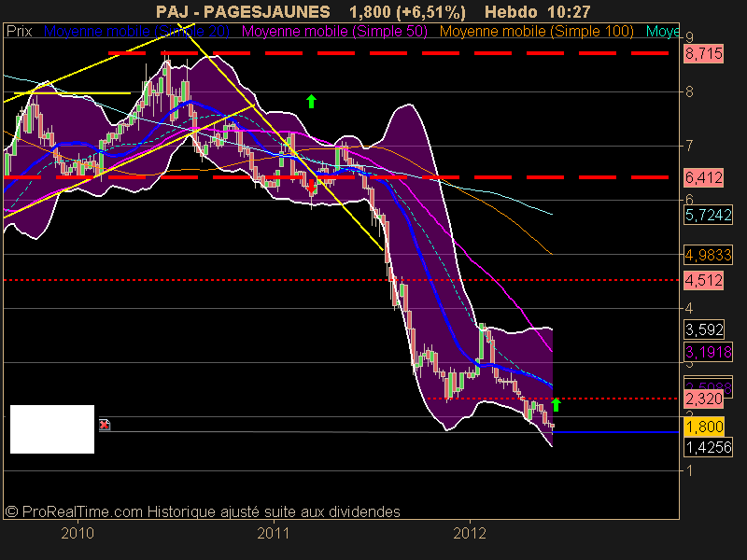Click the red '4,512' price label
This screenshot has height=560, width=747.
pos(704,281)
